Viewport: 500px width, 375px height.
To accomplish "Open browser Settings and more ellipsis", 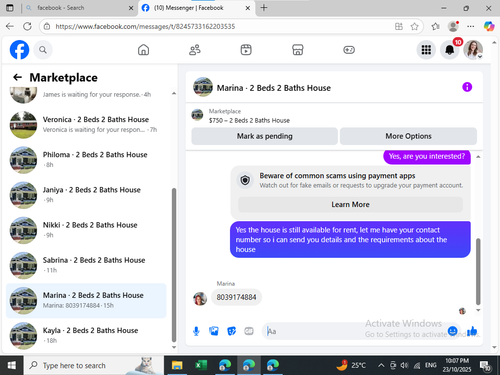I will pyautogui.click(x=471, y=26).
